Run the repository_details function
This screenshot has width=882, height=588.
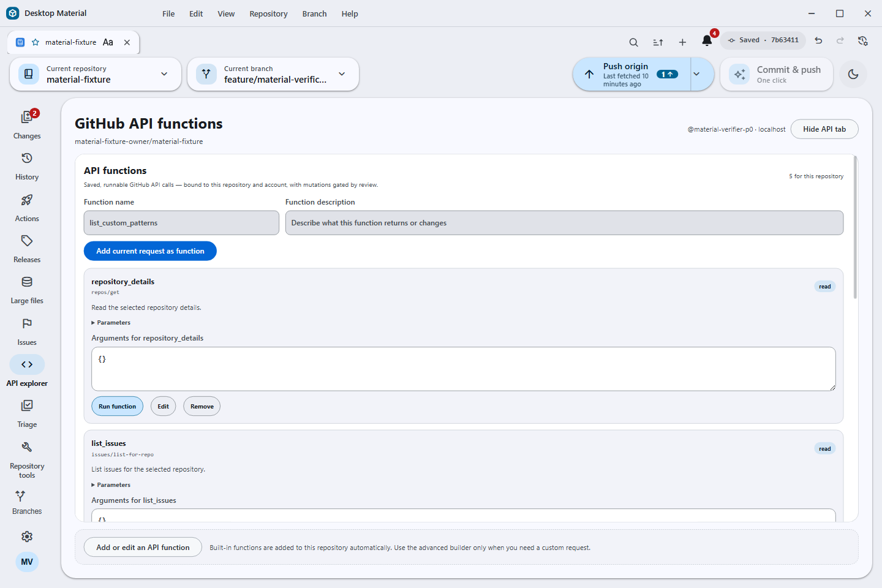pos(117,407)
